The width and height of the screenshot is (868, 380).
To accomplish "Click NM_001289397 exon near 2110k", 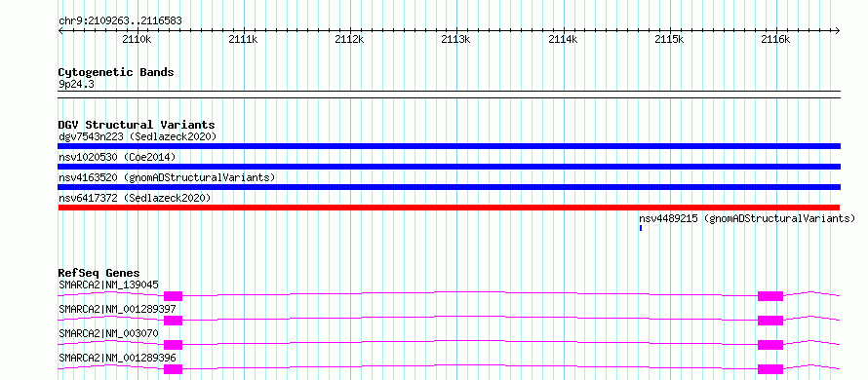I will (x=173, y=321).
